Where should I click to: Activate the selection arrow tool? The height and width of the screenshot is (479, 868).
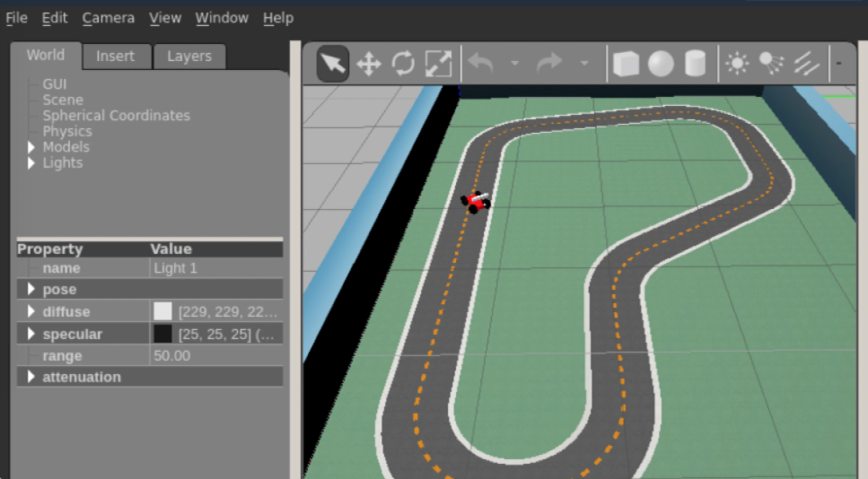point(332,64)
